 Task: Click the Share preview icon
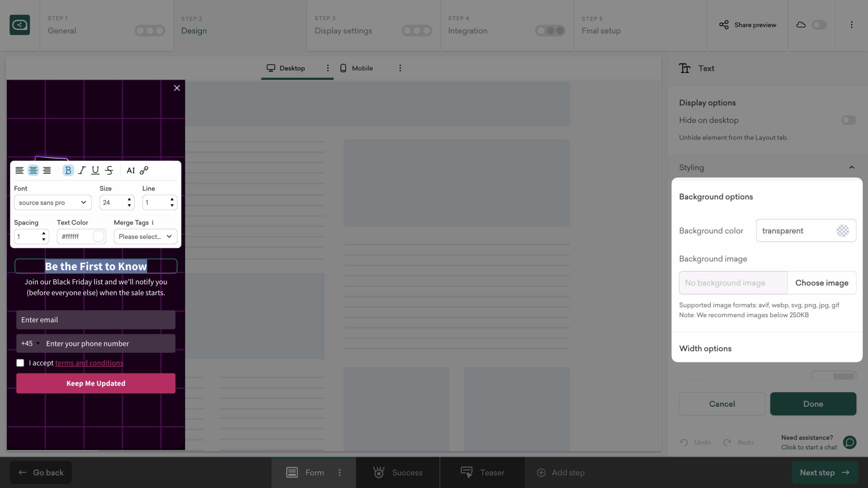tap(724, 24)
